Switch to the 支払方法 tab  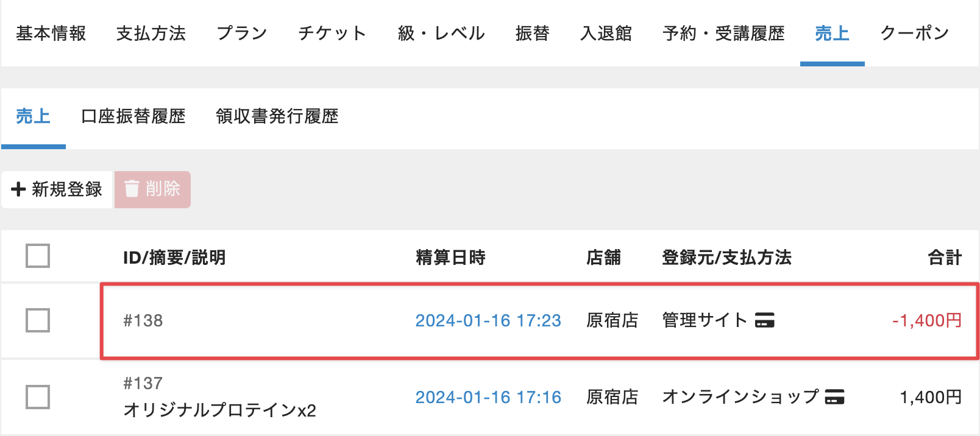[151, 33]
